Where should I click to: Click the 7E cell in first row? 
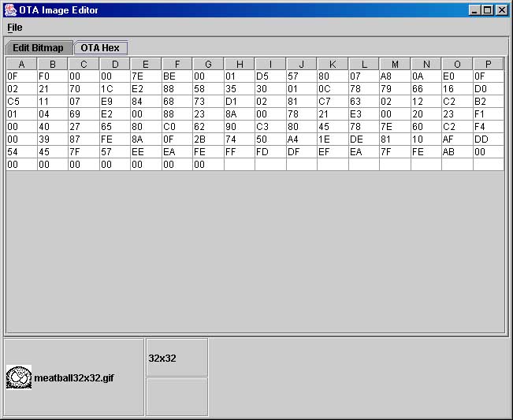click(146, 76)
